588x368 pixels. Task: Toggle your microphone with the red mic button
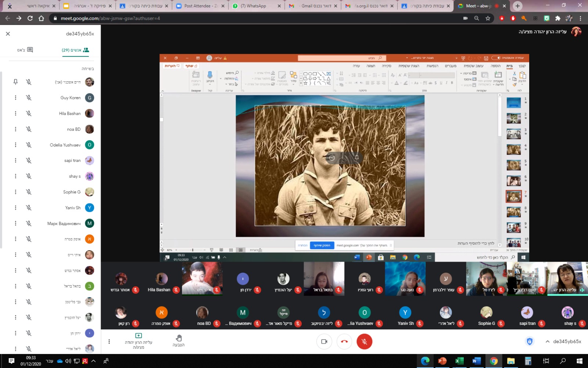click(364, 342)
